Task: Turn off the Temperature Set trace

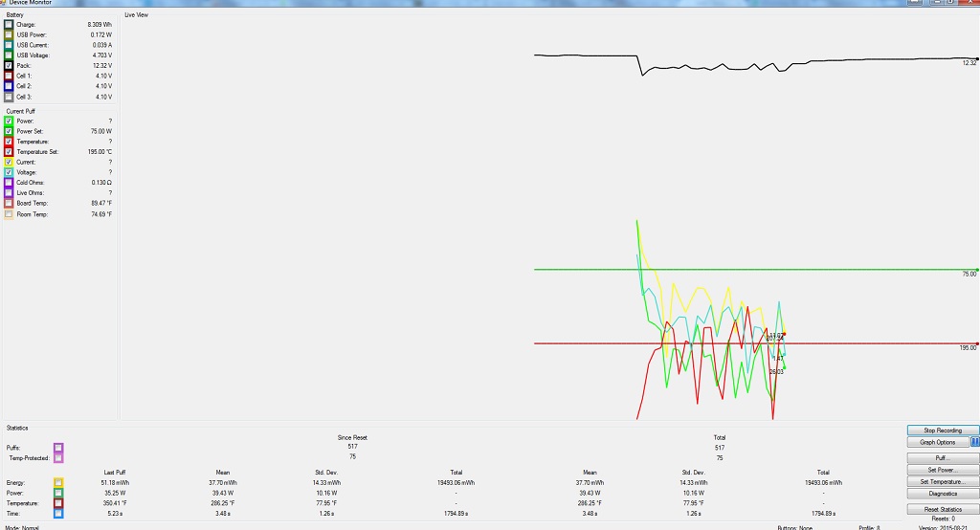Action: click(x=9, y=152)
